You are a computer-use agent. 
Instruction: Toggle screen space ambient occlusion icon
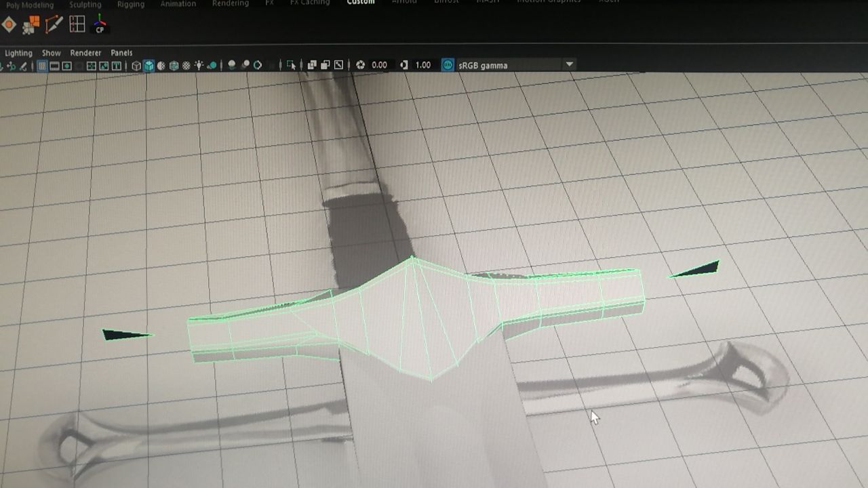coord(232,66)
